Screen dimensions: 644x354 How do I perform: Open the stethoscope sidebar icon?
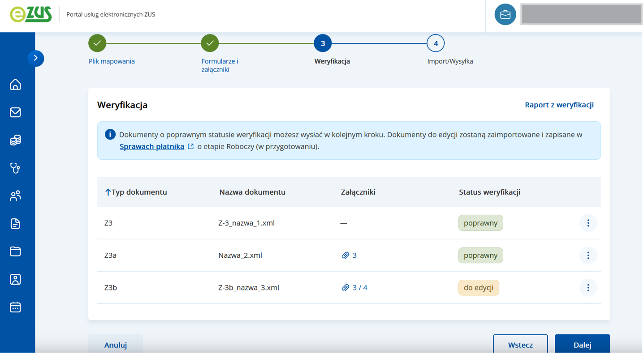click(15, 168)
